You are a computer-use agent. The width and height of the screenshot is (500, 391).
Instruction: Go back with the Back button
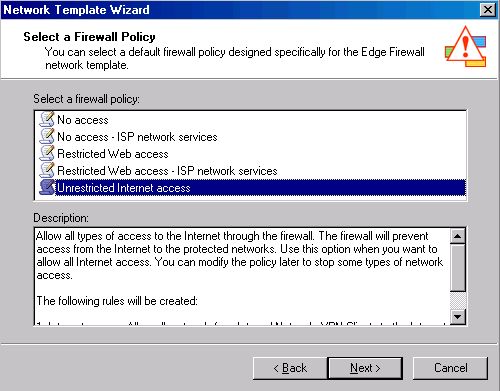pos(290,368)
